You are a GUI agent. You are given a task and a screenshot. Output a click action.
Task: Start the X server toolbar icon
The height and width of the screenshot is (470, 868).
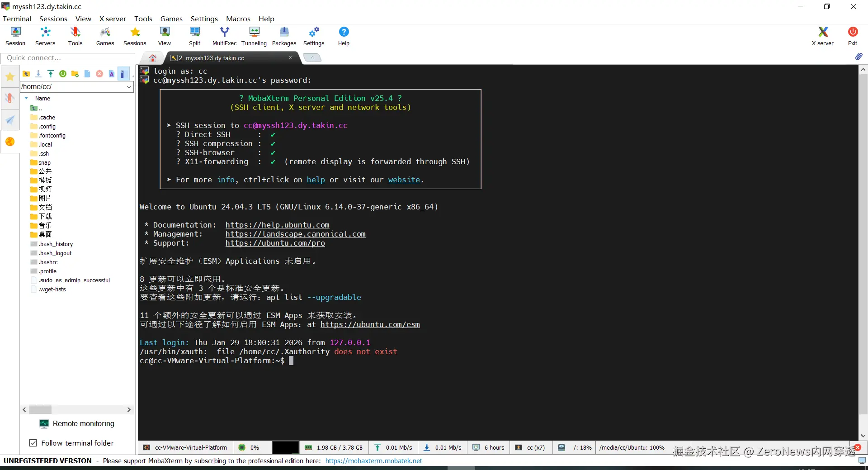click(x=822, y=36)
